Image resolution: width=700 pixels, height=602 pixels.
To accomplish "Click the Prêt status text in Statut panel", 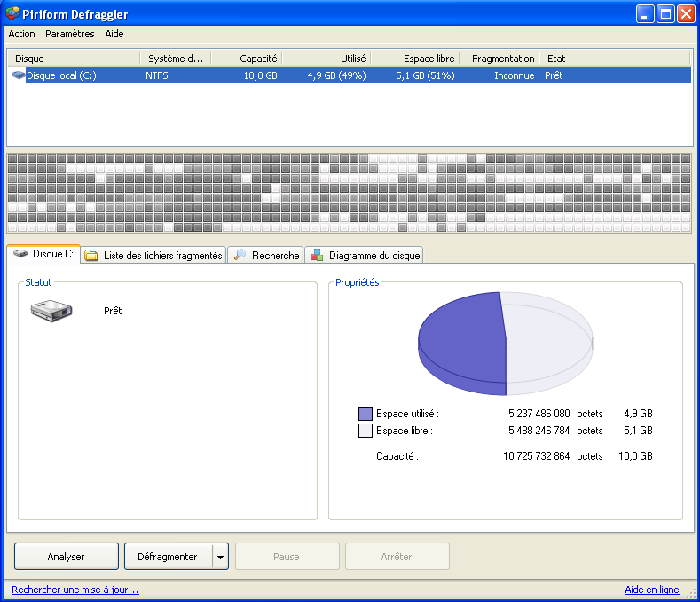I will pyautogui.click(x=113, y=311).
